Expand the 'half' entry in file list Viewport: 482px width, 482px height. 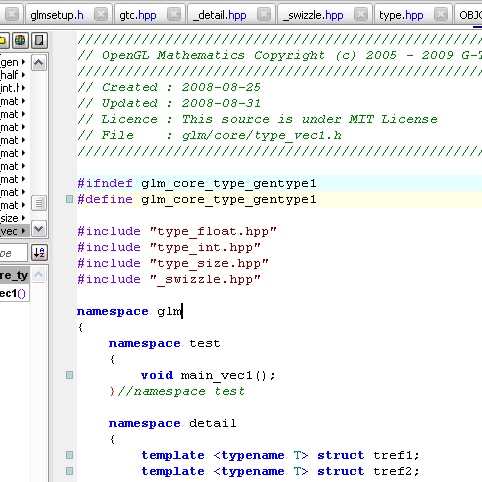pos(23,75)
